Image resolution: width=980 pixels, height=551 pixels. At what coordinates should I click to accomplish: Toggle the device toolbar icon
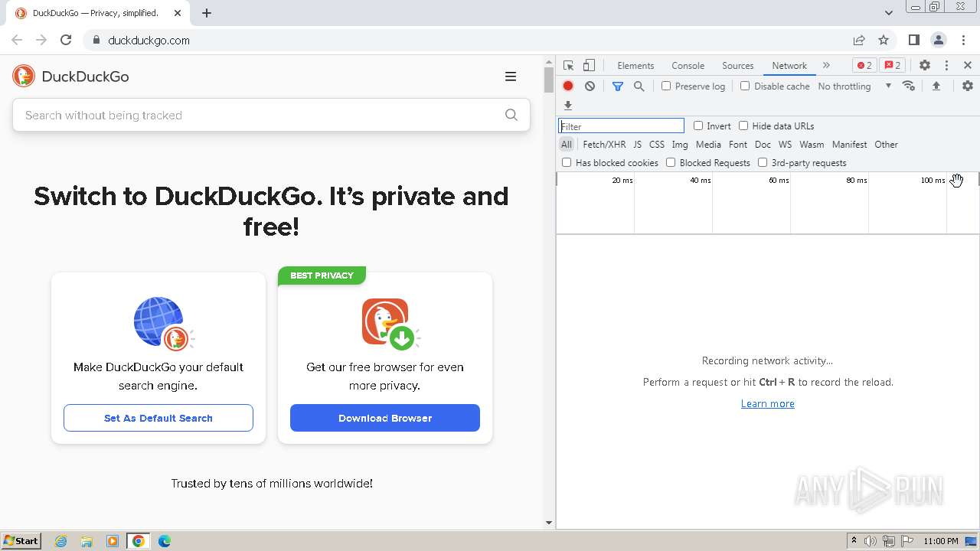589,66
